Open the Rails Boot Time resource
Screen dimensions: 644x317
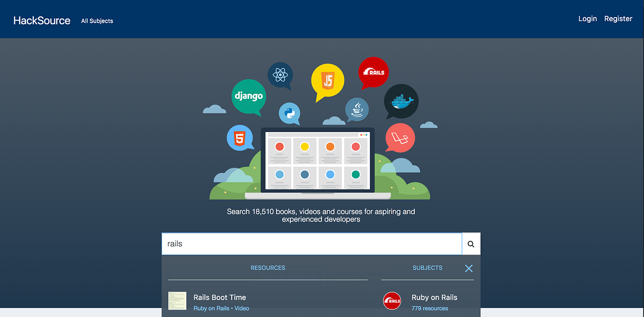tap(220, 297)
